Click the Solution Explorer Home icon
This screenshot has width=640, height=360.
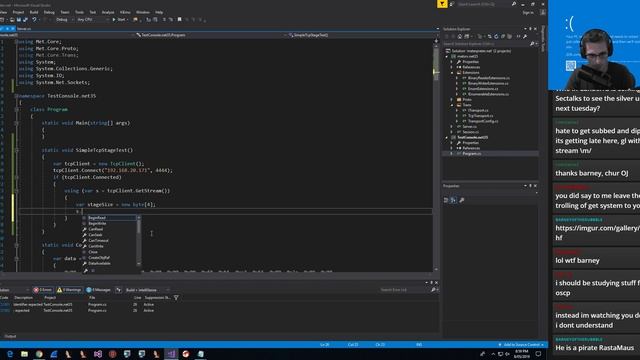[460, 36]
